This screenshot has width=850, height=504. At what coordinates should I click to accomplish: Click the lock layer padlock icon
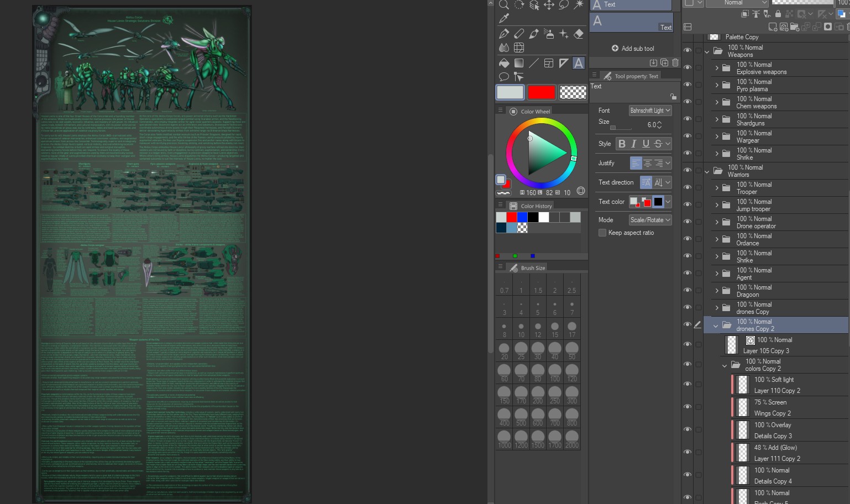click(x=778, y=14)
